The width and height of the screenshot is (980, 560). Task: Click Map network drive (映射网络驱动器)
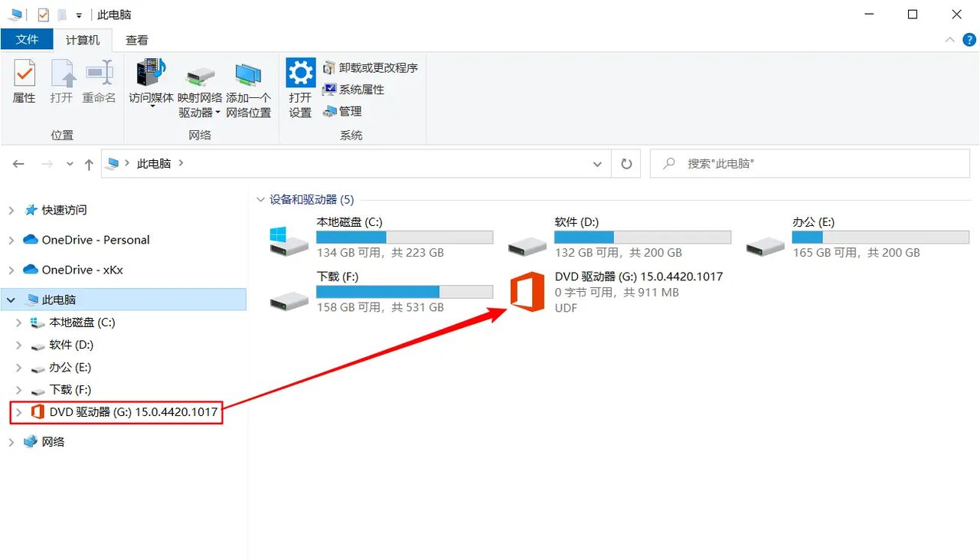(200, 90)
